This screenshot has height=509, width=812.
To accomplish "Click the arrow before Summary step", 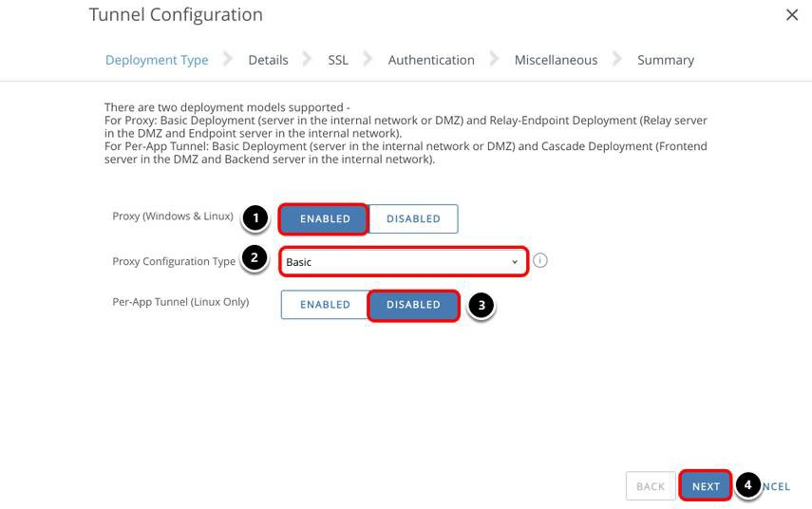I will pos(617,60).
